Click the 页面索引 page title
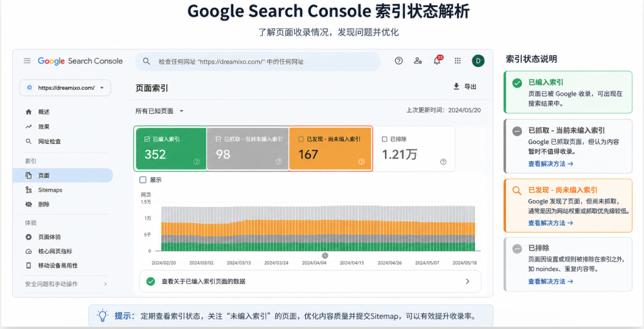644x329 pixels. pos(152,88)
